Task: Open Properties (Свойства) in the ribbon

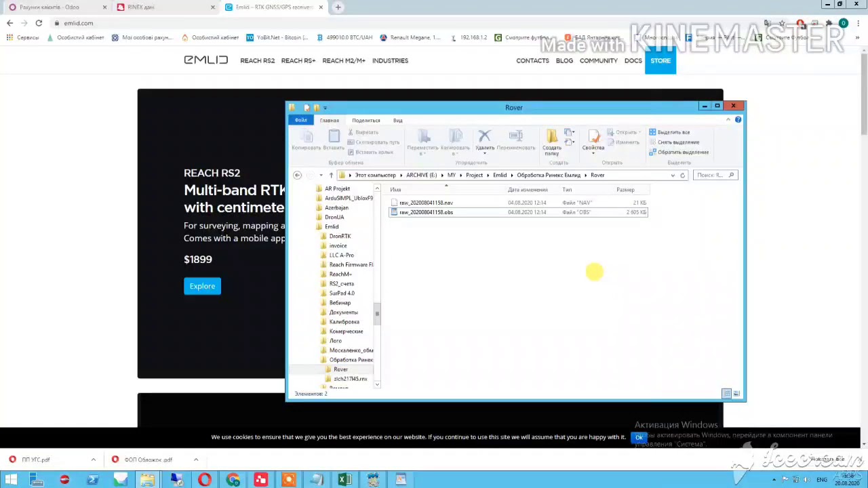Action: (x=593, y=137)
